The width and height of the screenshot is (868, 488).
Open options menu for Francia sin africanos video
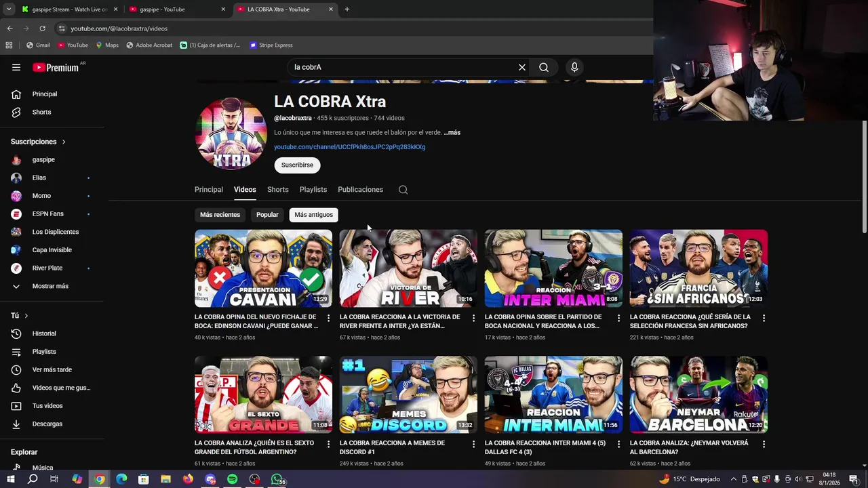pyautogui.click(x=764, y=318)
